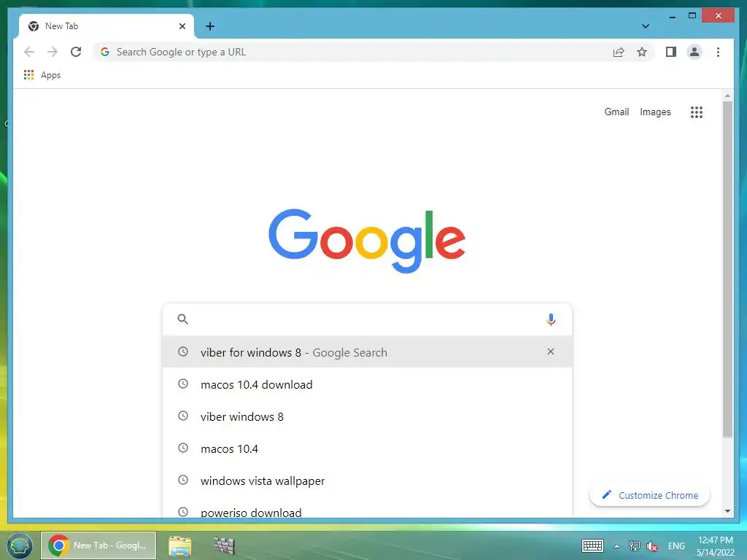Remove viber for windows 8 suggestion

click(x=551, y=351)
